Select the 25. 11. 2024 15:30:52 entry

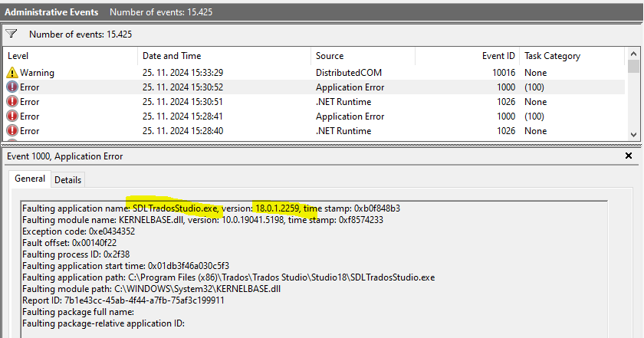[x=314, y=87]
